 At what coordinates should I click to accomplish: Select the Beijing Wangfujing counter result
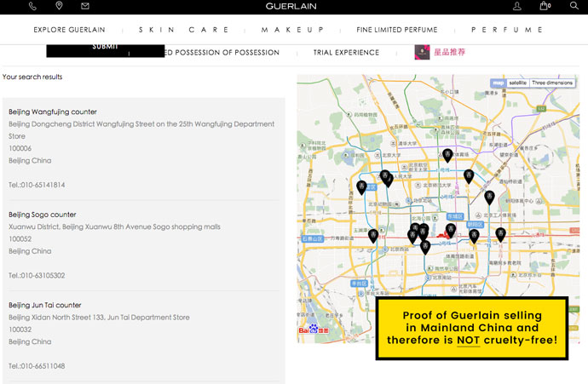[53, 112]
